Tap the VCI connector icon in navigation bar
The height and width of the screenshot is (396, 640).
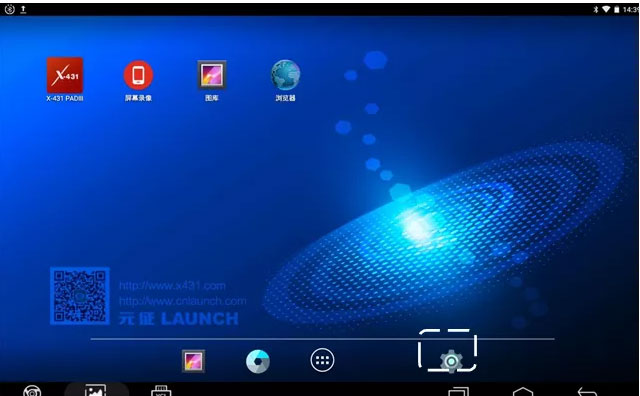pos(161,390)
